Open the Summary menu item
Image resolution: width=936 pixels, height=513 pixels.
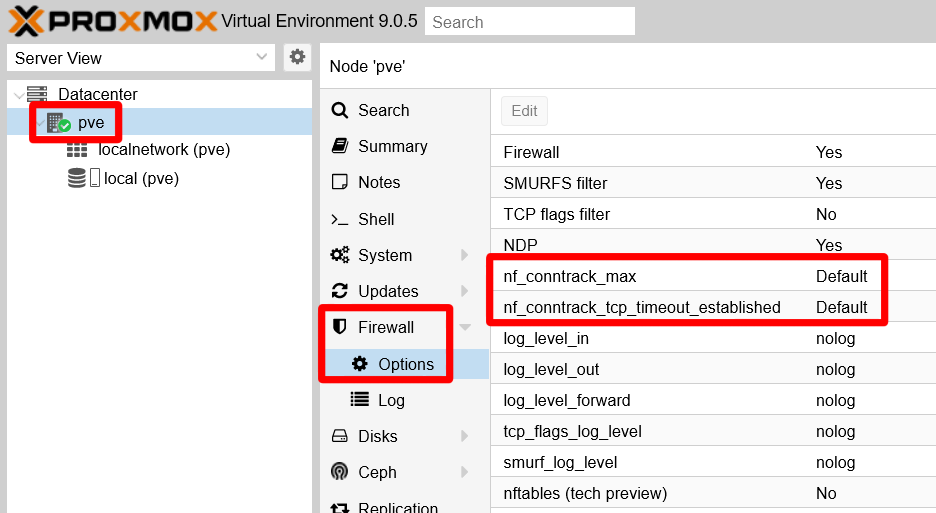[405, 146]
